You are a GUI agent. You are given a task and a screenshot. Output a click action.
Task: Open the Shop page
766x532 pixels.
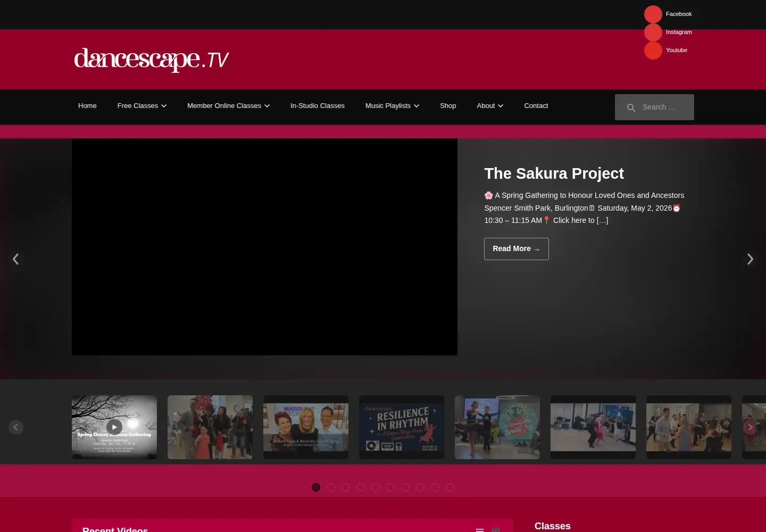point(448,106)
